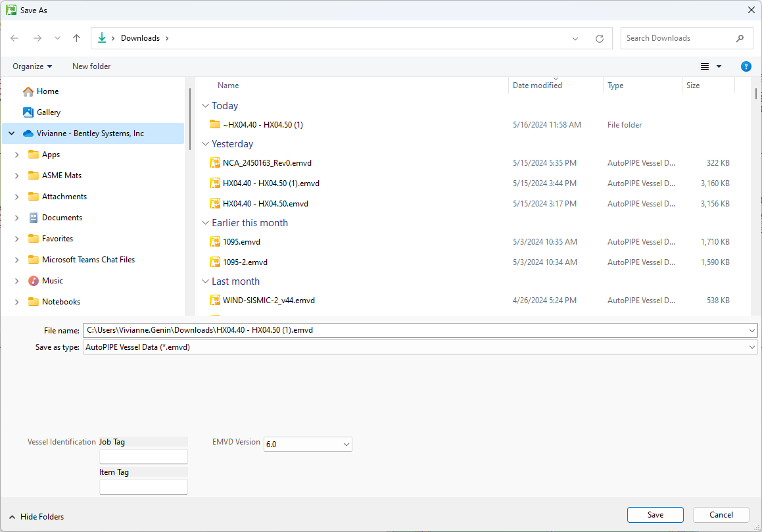The width and height of the screenshot is (762, 532).
Task: Click the 322 KB size cell
Action: pos(718,163)
